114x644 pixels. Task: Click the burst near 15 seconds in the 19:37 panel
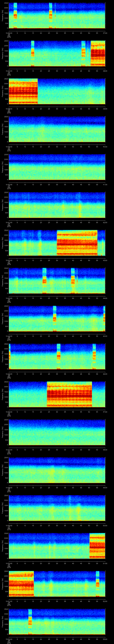click(x=33, y=53)
